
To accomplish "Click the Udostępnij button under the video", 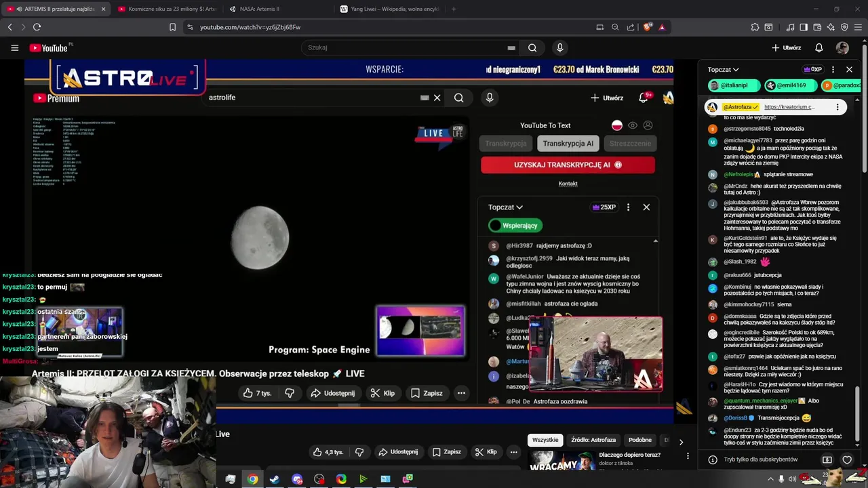I will [x=398, y=452].
